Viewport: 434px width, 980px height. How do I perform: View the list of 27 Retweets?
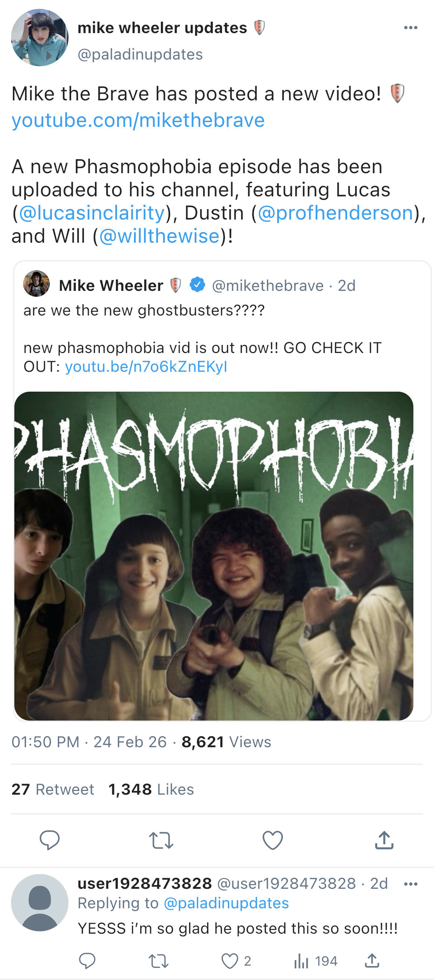click(x=53, y=790)
